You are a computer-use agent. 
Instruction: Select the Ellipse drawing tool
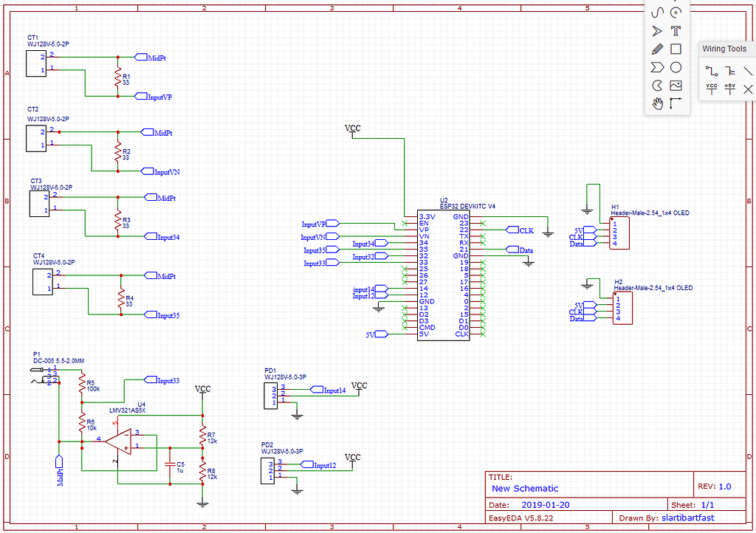tap(676, 66)
